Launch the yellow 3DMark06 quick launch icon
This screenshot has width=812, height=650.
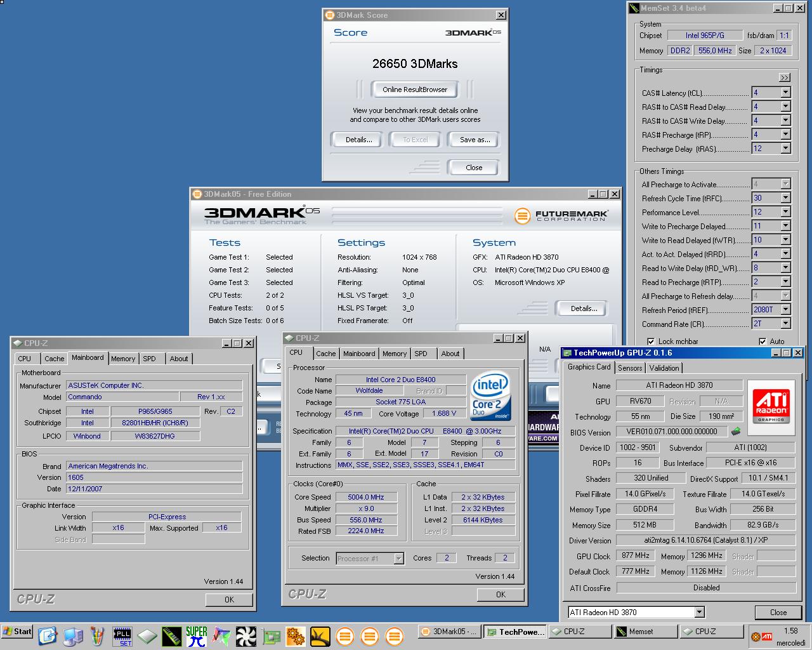320,636
